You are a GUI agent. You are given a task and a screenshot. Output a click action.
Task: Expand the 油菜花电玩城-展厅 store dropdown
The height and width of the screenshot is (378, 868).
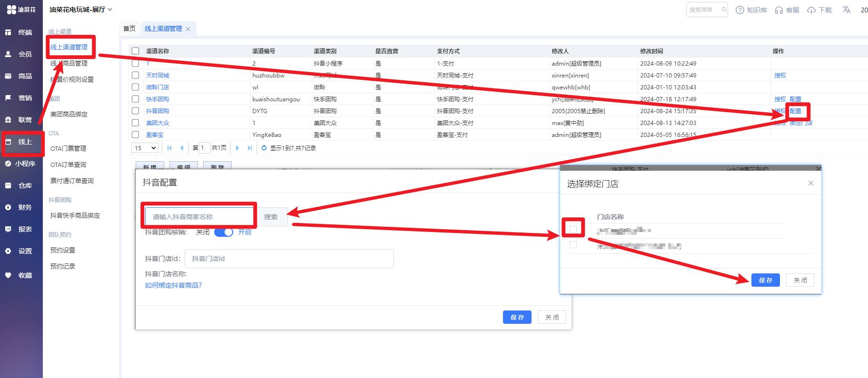[81, 10]
